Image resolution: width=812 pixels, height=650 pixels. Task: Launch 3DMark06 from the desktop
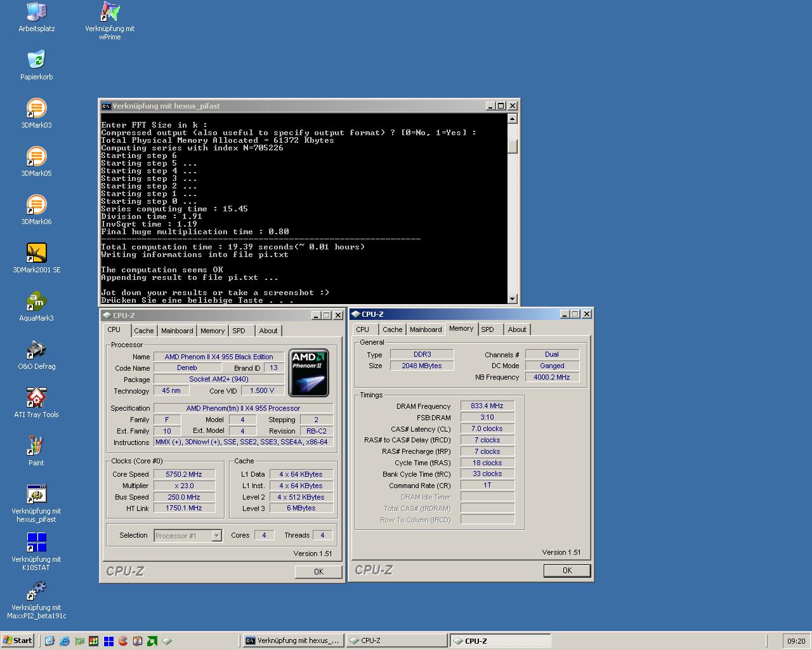tap(37, 209)
